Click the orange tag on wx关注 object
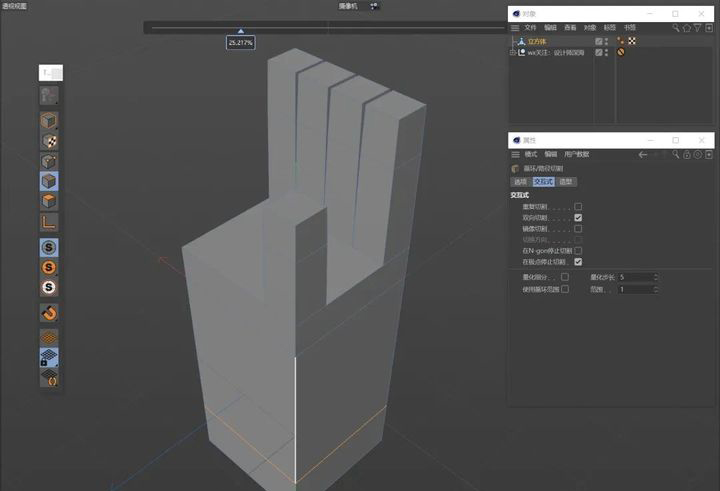The width and height of the screenshot is (720, 491). [620, 52]
